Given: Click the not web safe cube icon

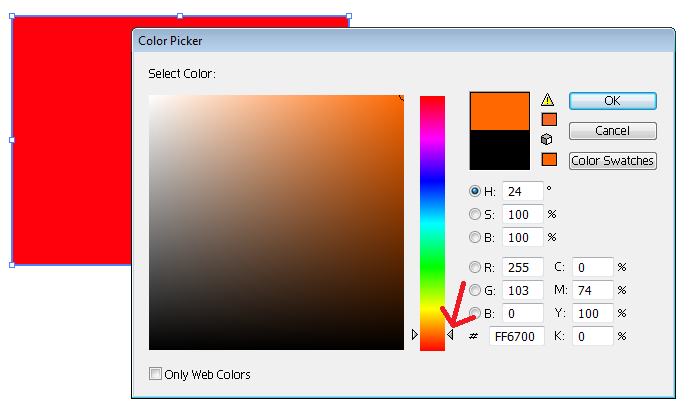Looking at the screenshot, I should point(547,139).
